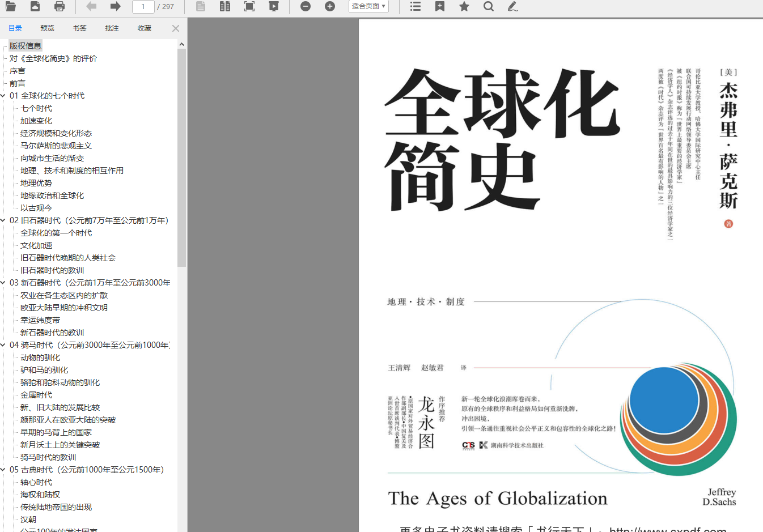Jump to 欧亚大陆早期的冲积文明 section
The height and width of the screenshot is (532, 763).
tap(64, 308)
